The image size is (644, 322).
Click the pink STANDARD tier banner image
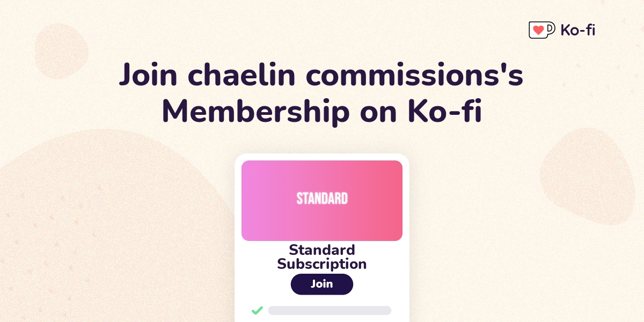coord(322,201)
